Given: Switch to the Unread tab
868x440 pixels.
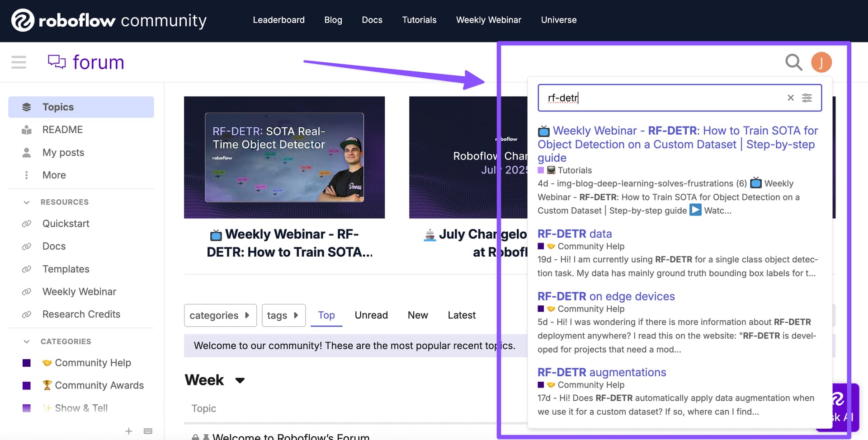Looking at the screenshot, I should click(371, 315).
